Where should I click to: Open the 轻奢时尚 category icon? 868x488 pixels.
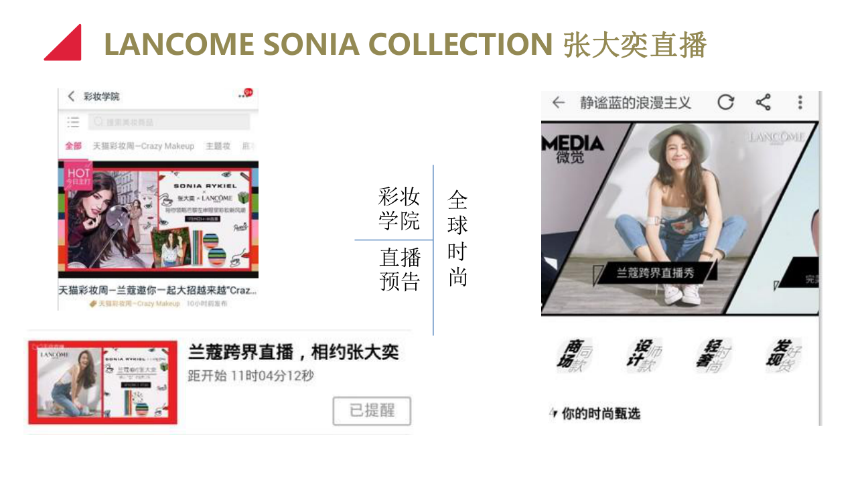point(714,355)
